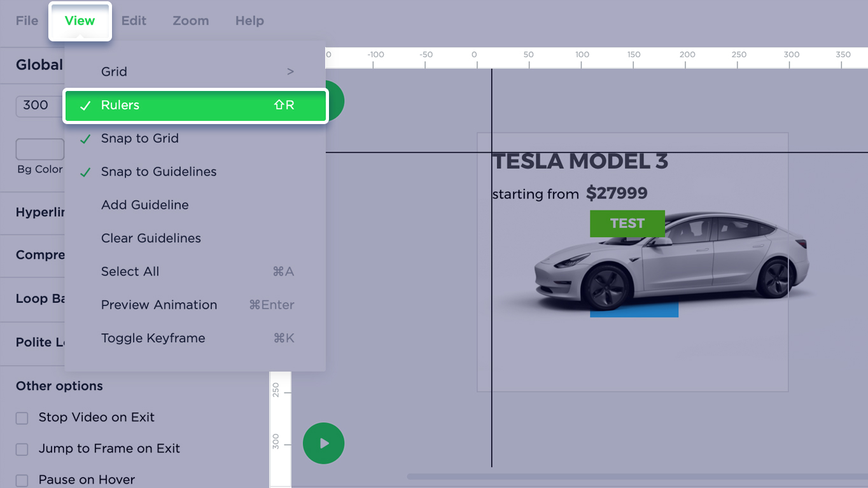
Task: Choose Preview Animation menu entry
Action: point(195,305)
